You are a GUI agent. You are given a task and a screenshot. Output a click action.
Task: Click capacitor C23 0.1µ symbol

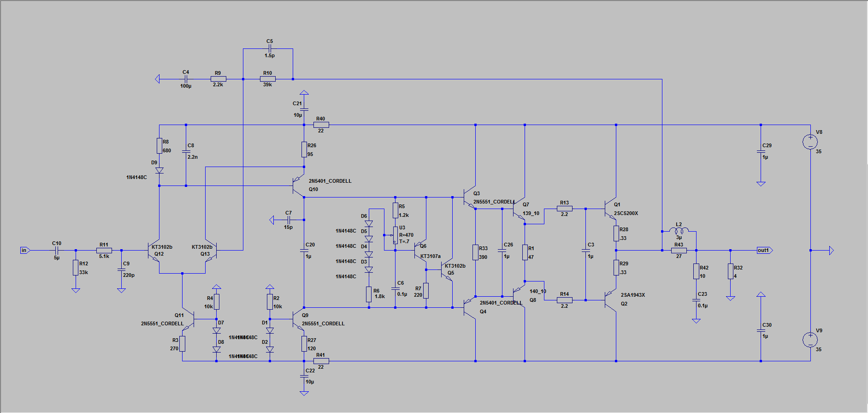696,300
